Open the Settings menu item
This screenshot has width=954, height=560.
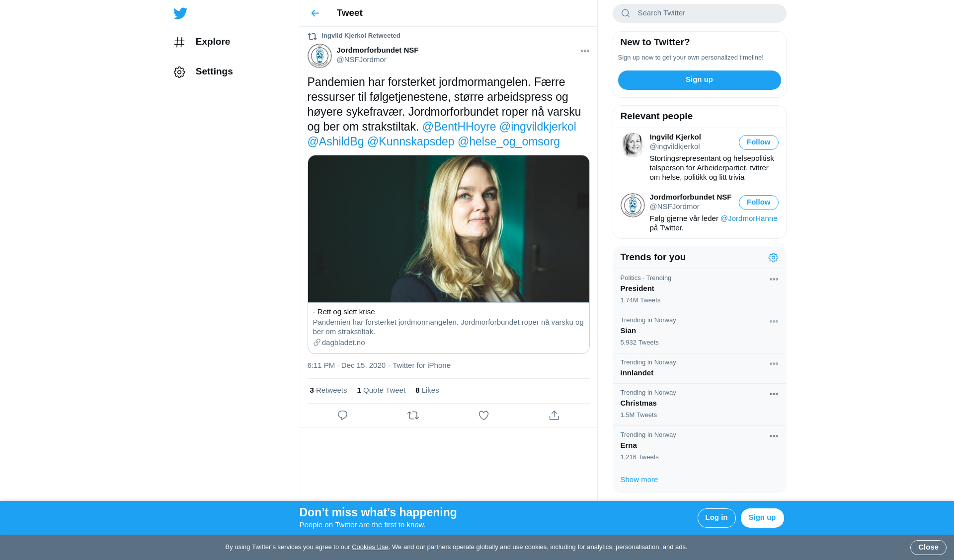203,72
